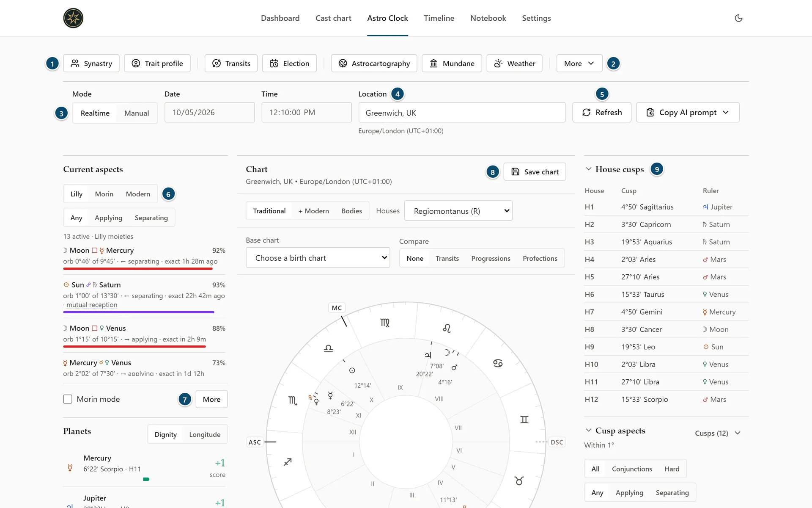This screenshot has height=508, width=812.
Task: Click the Gemini glyph on chart wheel
Action: tap(524, 420)
